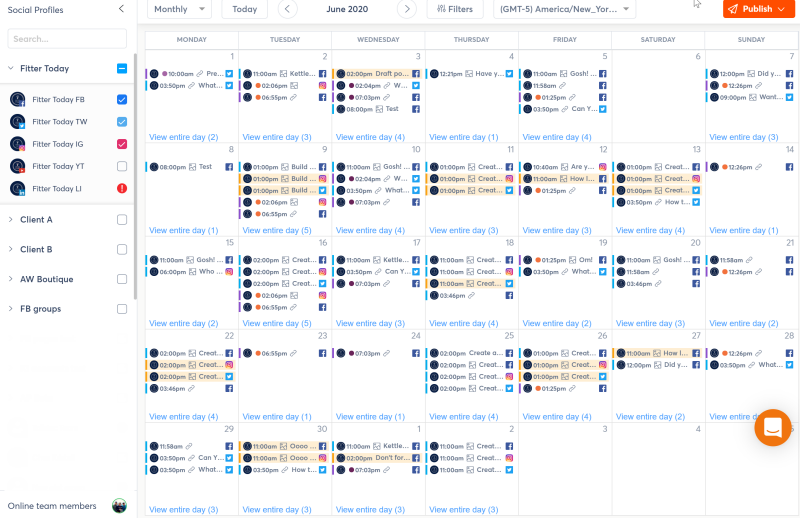Collapse the Fitter Today group
The image size is (800, 518).
point(11,68)
